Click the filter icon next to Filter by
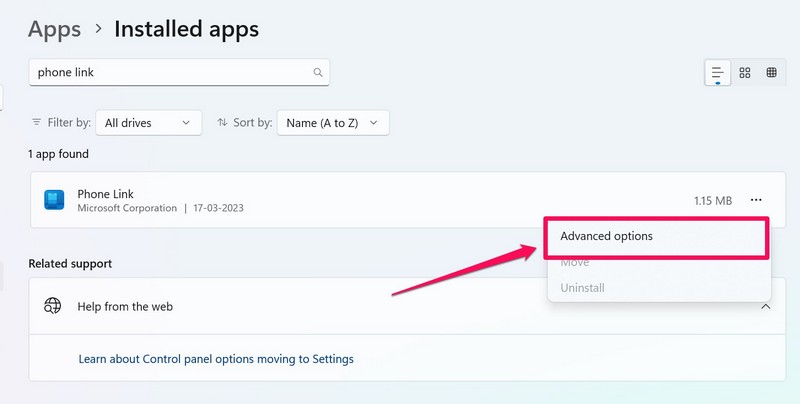 point(37,123)
